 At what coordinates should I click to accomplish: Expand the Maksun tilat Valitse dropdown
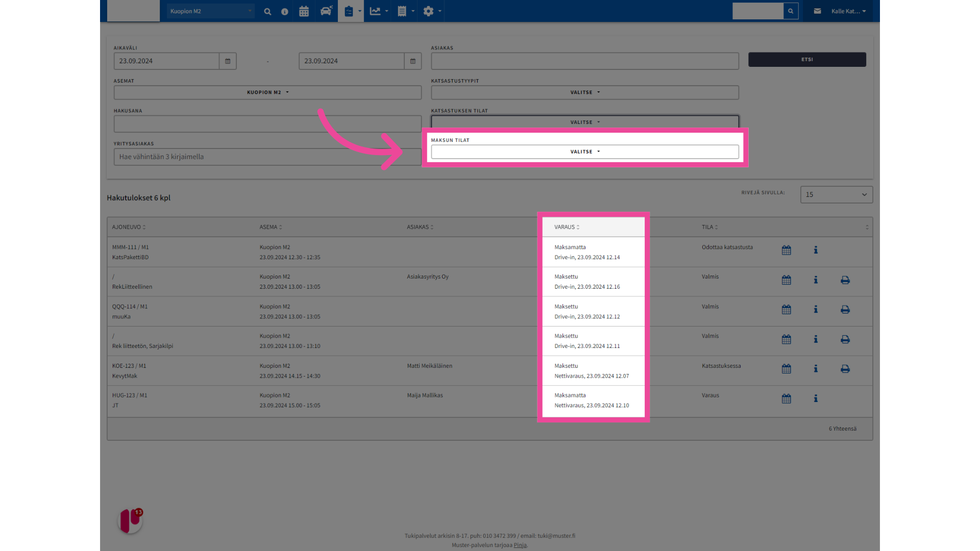point(584,152)
